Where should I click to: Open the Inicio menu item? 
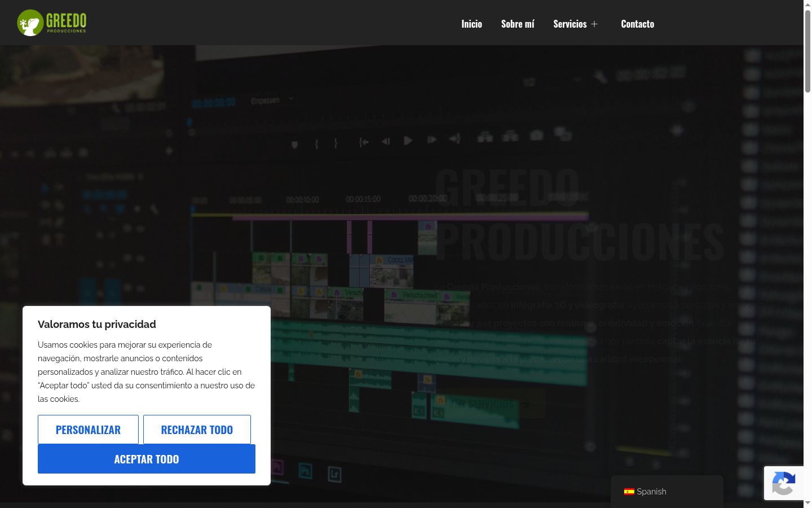(471, 24)
